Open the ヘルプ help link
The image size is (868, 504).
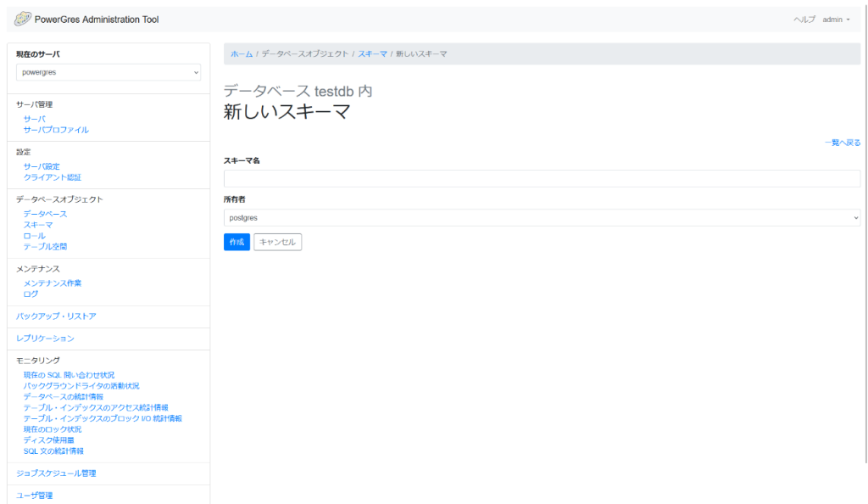(x=804, y=20)
